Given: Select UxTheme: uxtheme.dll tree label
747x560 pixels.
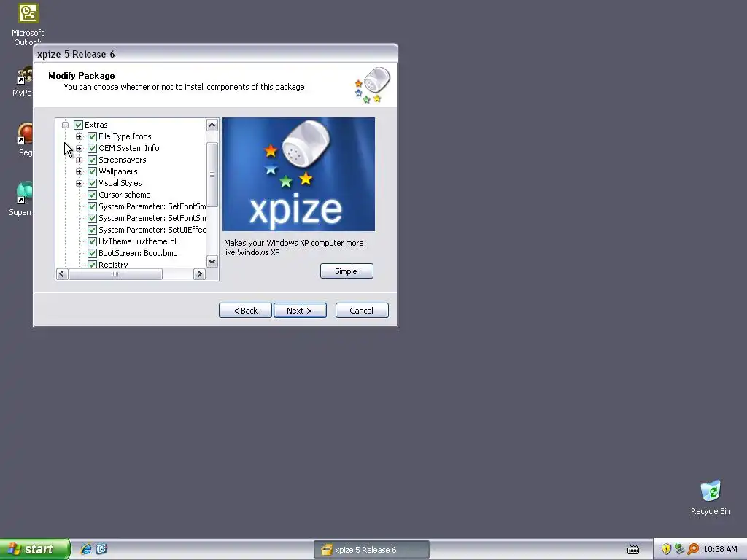Looking at the screenshot, I should click(x=138, y=241).
